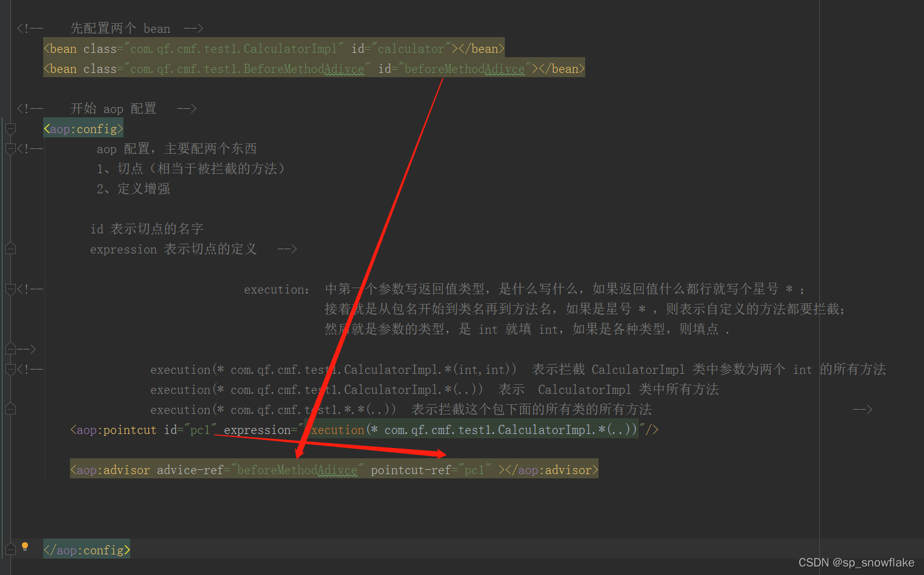Click the comment line 'aop 配置，主要配两个东西'
This screenshot has width=924, height=575.
tap(176, 149)
